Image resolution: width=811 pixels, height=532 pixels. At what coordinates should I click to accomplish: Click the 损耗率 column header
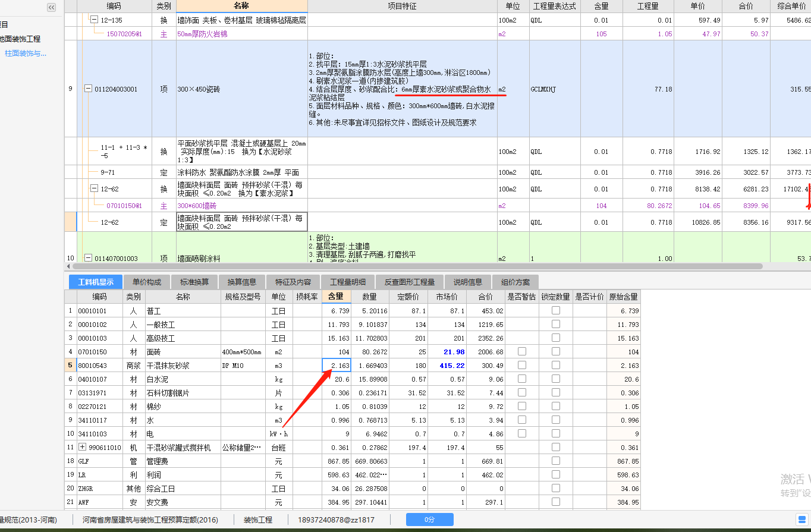(x=307, y=296)
